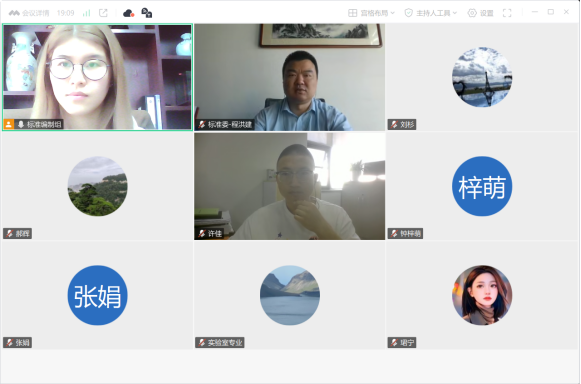Click the pop-out share window icon
This screenshot has width=581, height=384.
(103, 13)
